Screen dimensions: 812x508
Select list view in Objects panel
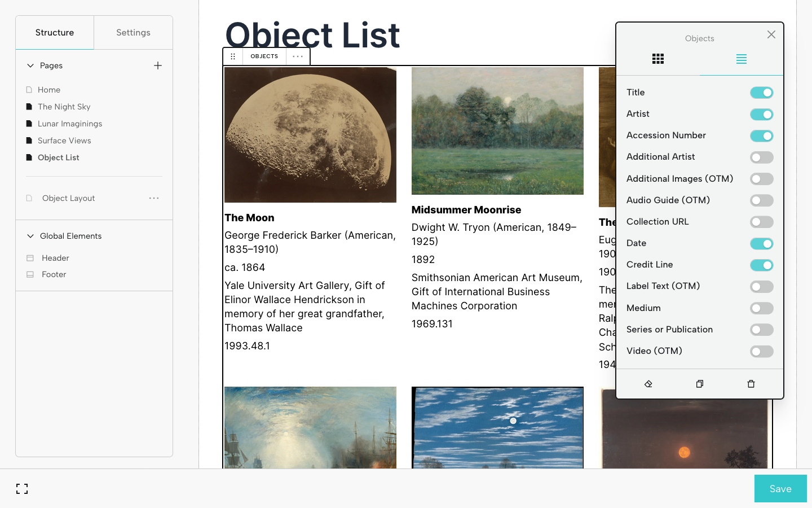click(742, 59)
